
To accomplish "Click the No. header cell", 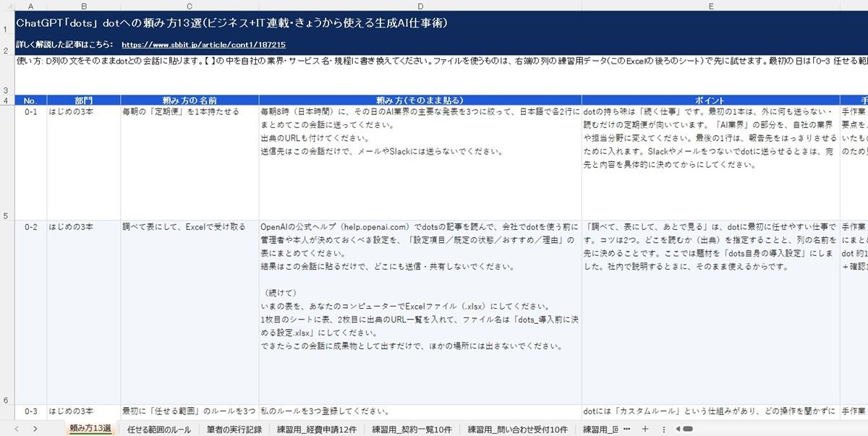I will tap(30, 100).
